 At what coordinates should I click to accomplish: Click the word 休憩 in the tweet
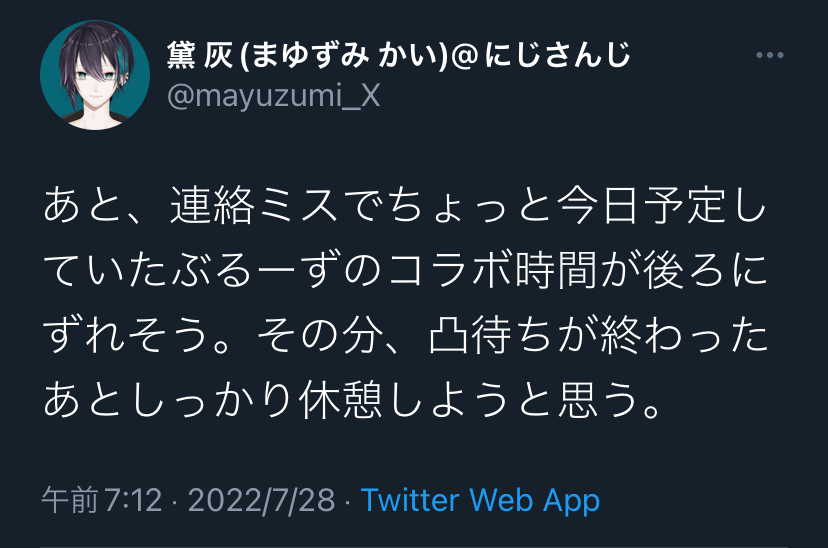click(x=340, y=400)
